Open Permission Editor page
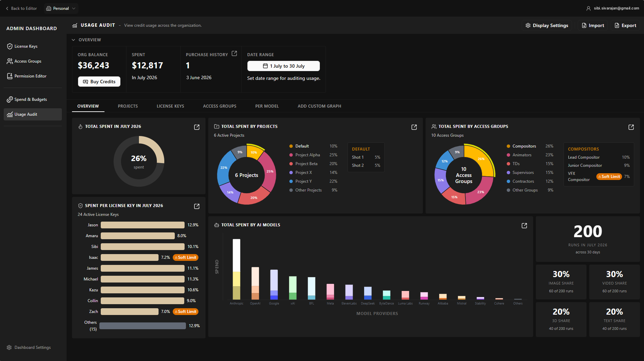Viewport: 644px width, 361px height. pos(33,76)
